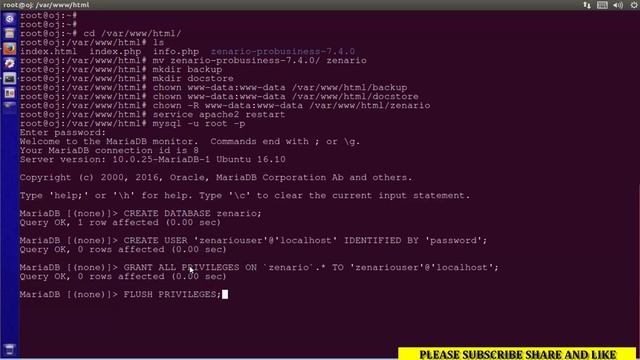Viewport: 640px width, 360px height.
Task: Open the network indicator in top panel
Action: (587, 5)
